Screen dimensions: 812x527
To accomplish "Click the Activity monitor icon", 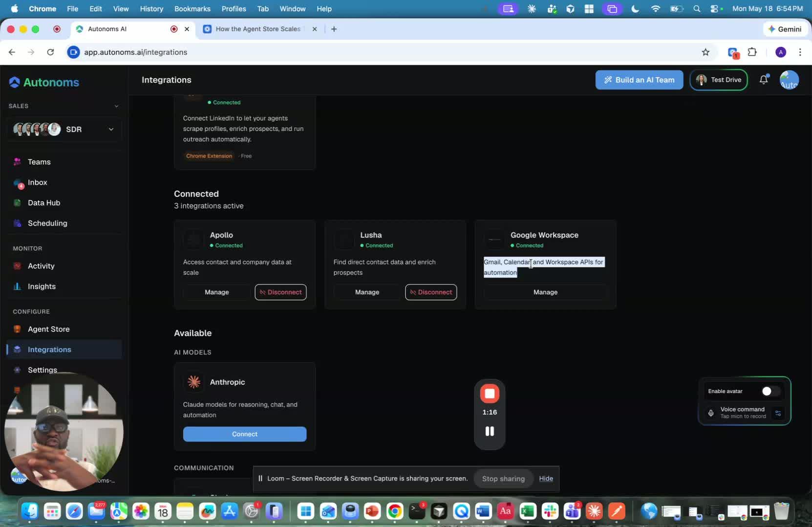I will coord(17,266).
